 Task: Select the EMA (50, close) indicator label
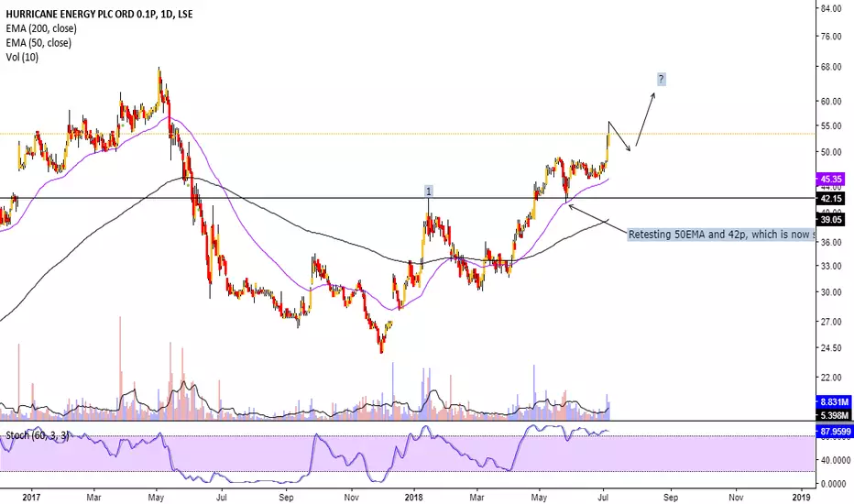(38, 42)
